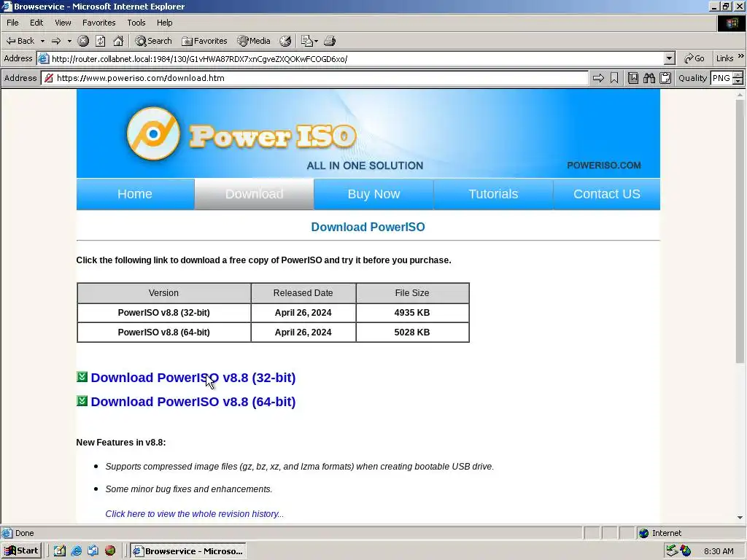Viewport: 747px width, 560px height.
Task: Click the insecure-lock icon beside poweriso URL
Action: 49,78
